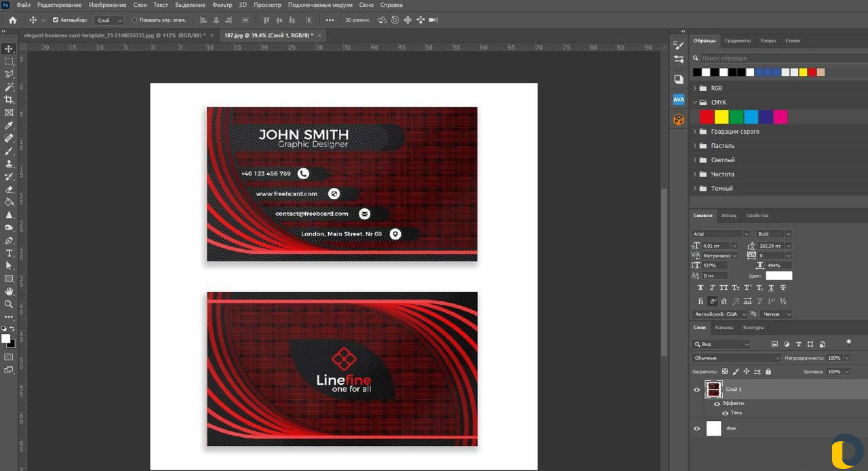The height and width of the screenshot is (471, 868).
Task: Expand the RGB swatch folder
Action: click(695, 88)
